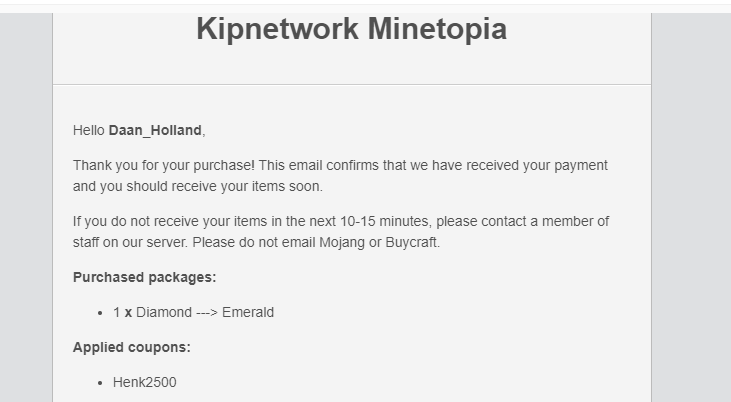Image resolution: width=731 pixels, height=402 pixels.
Task: Click the bold Daan_Holland username
Action: tap(155, 130)
